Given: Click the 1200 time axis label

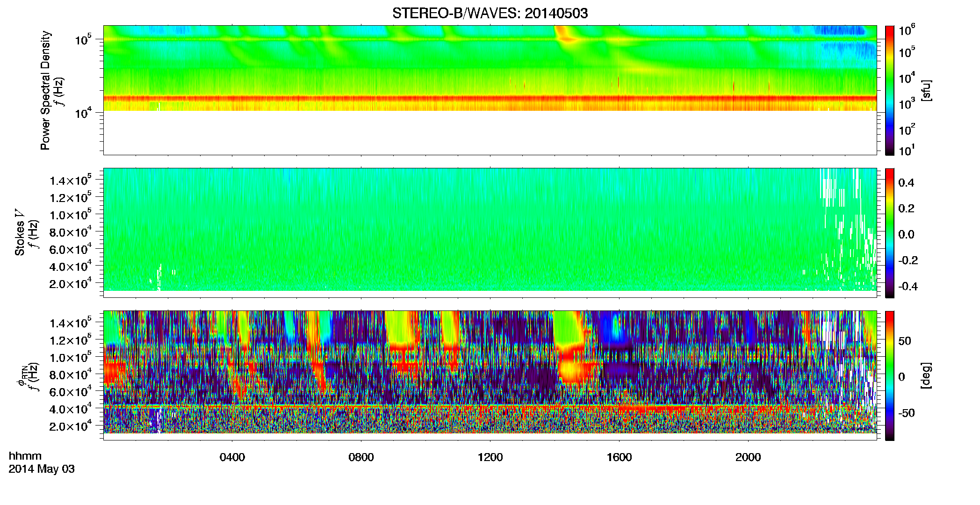Looking at the screenshot, I should pos(490,457).
